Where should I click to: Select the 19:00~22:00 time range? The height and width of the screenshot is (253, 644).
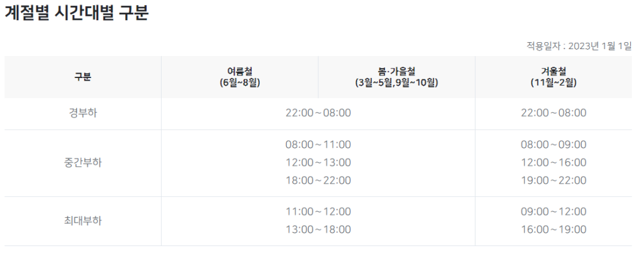[553, 181]
